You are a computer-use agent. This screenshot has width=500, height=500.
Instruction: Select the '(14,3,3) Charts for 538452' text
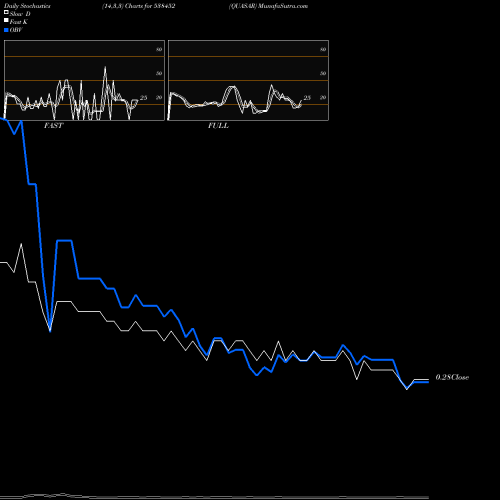[139, 6]
